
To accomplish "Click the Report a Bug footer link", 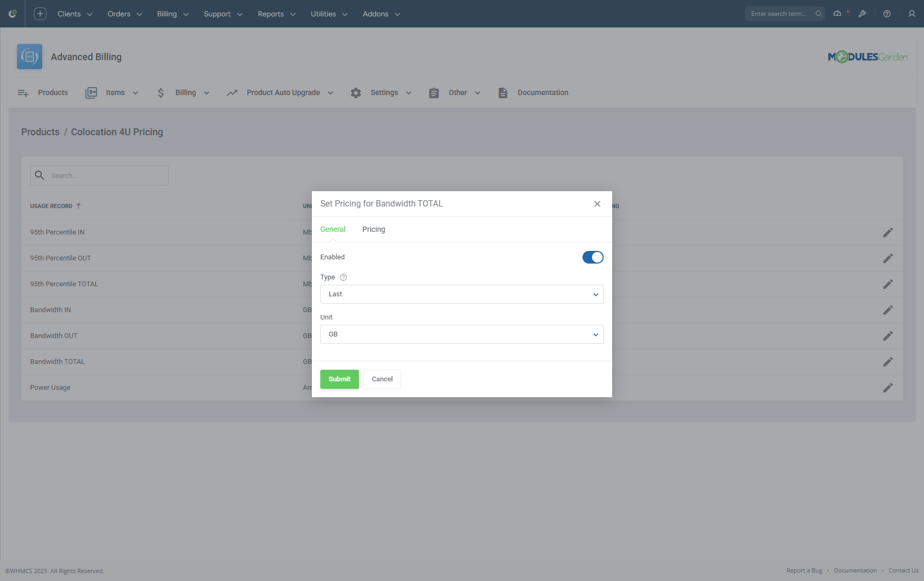I will click(x=804, y=570).
